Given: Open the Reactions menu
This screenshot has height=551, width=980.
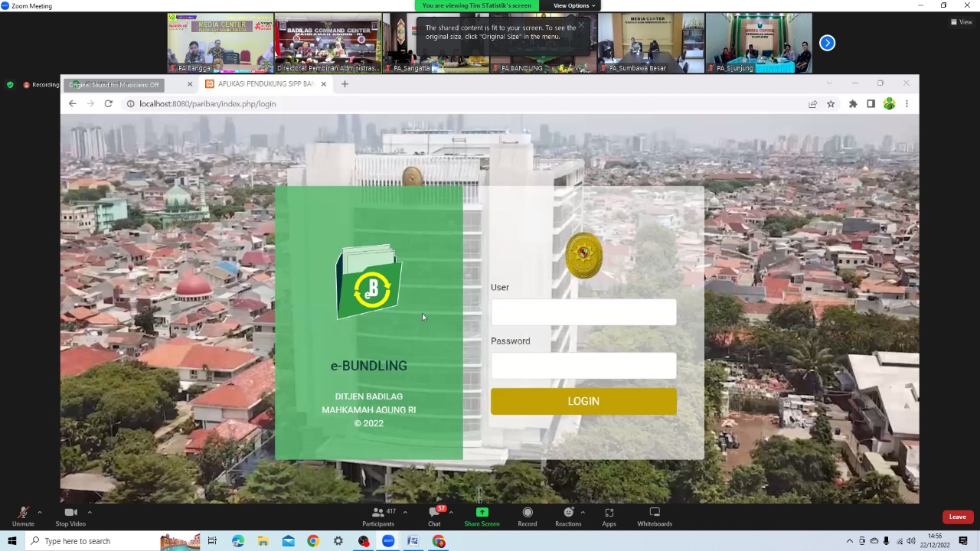Looking at the screenshot, I should click(568, 514).
